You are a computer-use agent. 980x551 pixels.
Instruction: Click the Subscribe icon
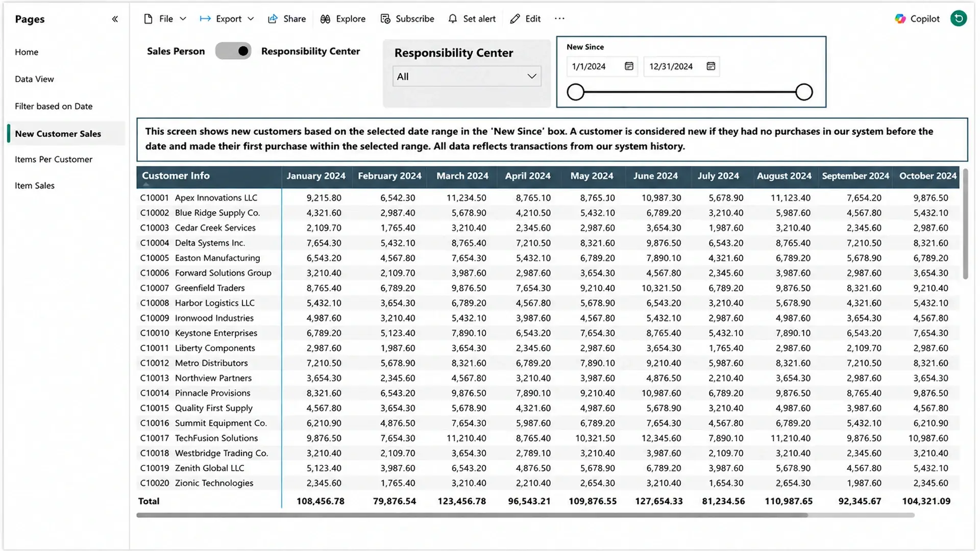385,19
